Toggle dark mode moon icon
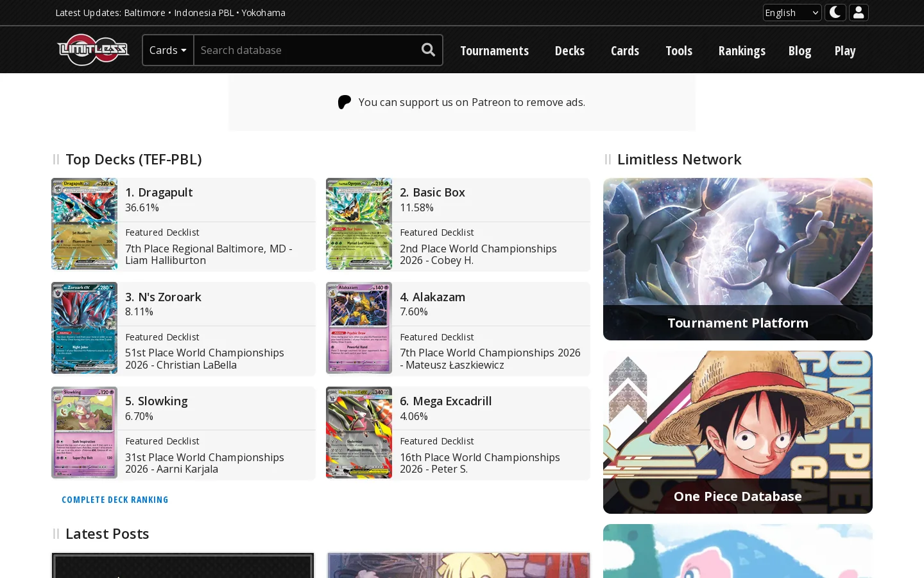The height and width of the screenshot is (578, 924). point(835,12)
